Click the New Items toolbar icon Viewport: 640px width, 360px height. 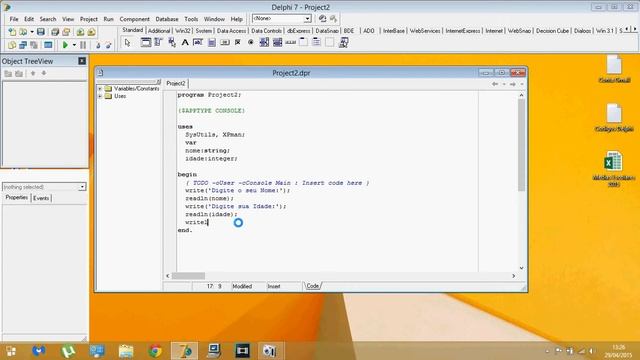12,32
